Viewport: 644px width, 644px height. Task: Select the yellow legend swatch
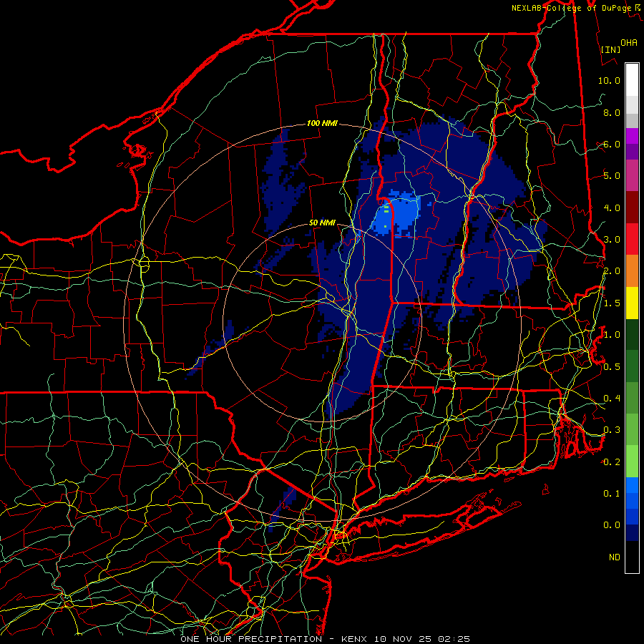point(632,303)
